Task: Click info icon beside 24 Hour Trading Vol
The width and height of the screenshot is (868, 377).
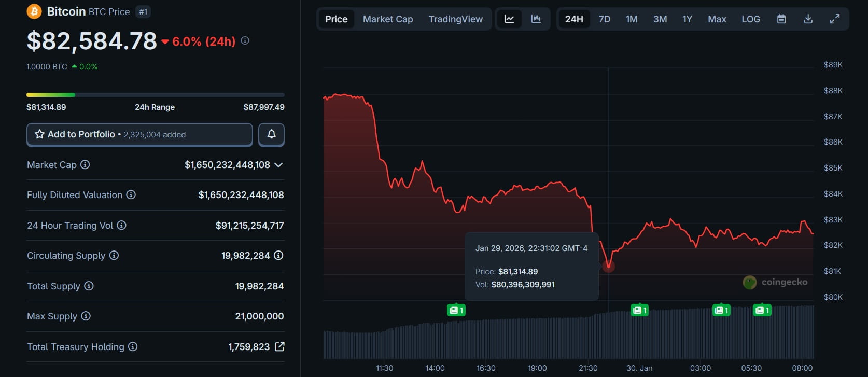Action: click(x=121, y=225)
